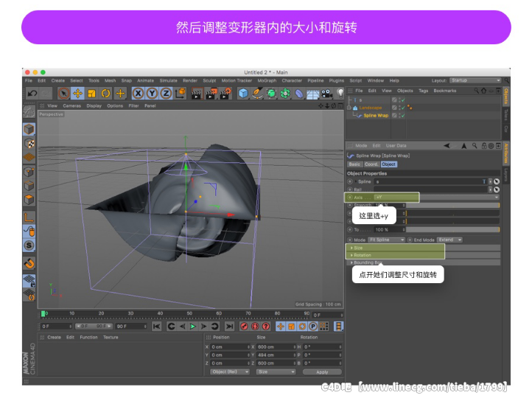Screen dimensions: 532x401
Task: Click Record Active Objects keyframe button
Action: [244, 327]
